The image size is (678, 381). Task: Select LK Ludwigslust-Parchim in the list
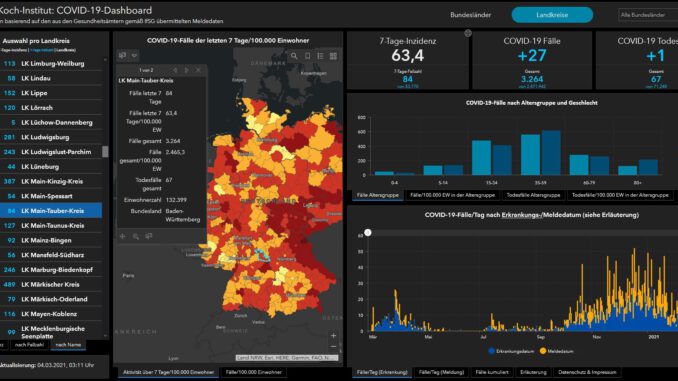[x=51, y=152]
